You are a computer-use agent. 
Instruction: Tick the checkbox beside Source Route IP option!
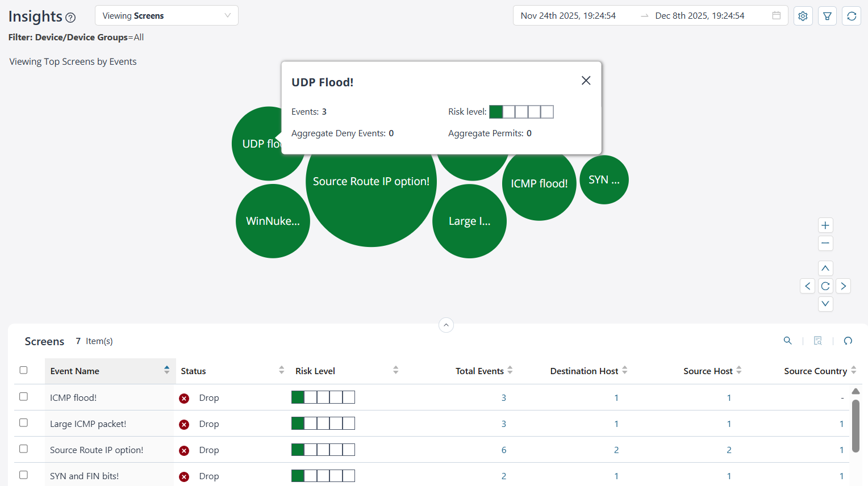tap(23, 449)
